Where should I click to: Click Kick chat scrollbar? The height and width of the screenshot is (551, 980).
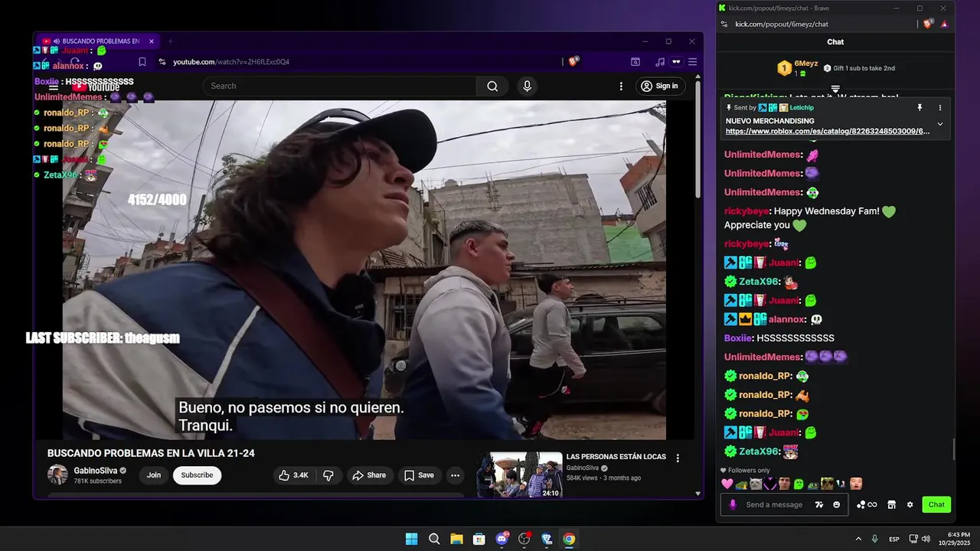pos(953,450)
